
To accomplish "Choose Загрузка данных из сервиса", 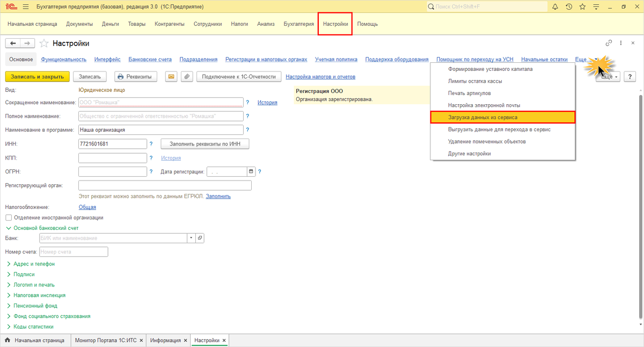I will point(503,117).
